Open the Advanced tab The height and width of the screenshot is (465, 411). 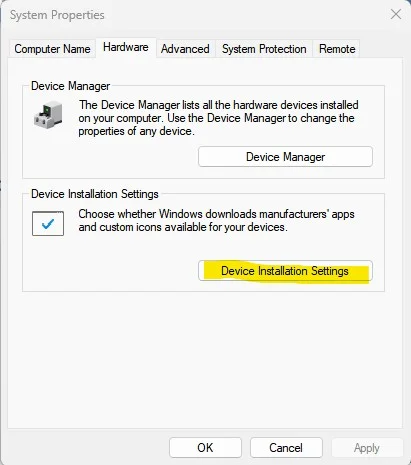[x=185, y=49]
